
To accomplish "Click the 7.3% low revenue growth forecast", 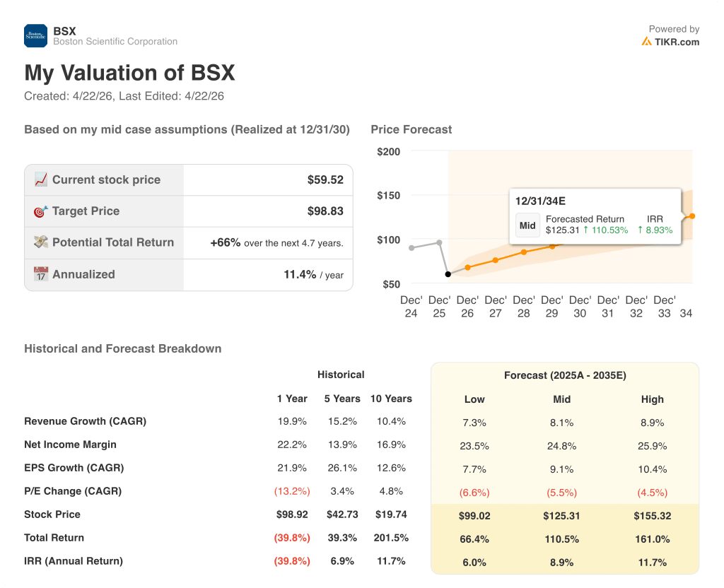I will [x=474, y=423].
